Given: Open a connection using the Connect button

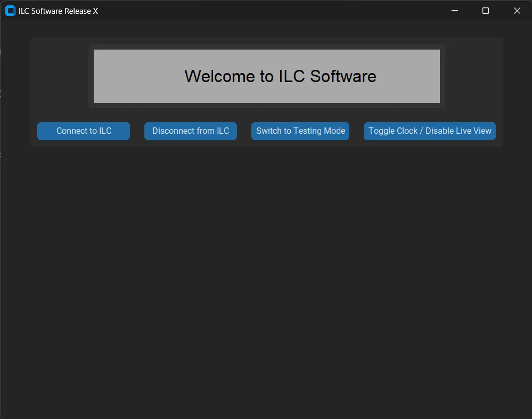Looking at the screenshot, I should click(x=83, y=131).
